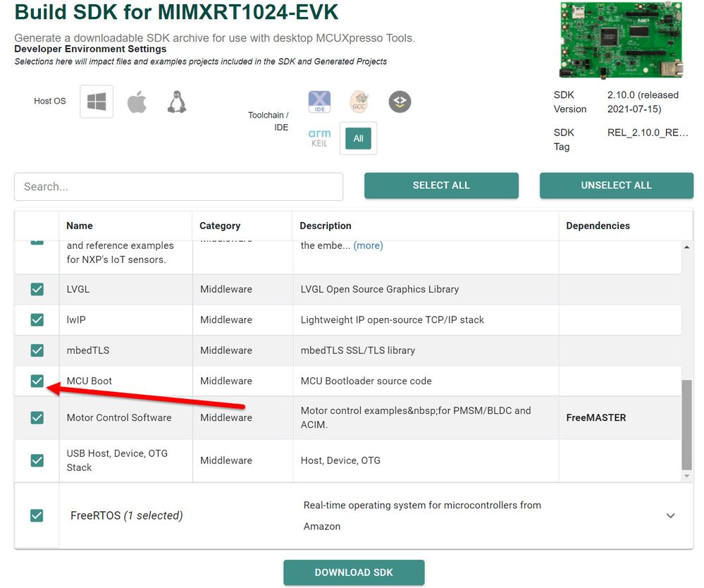Click SDK Version value 2.10.0

click(x=643, y=102)
